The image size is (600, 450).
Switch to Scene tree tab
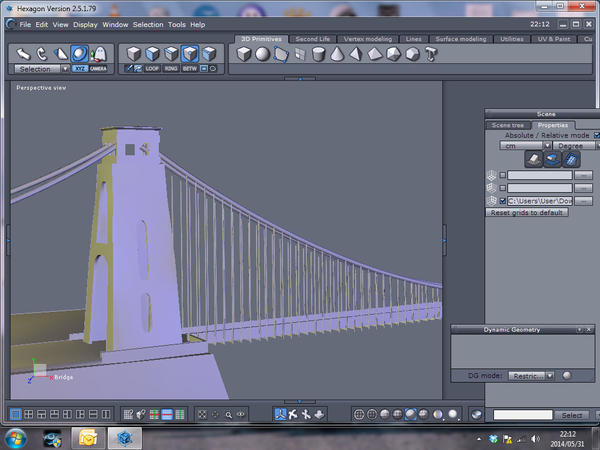click(508, 125)
